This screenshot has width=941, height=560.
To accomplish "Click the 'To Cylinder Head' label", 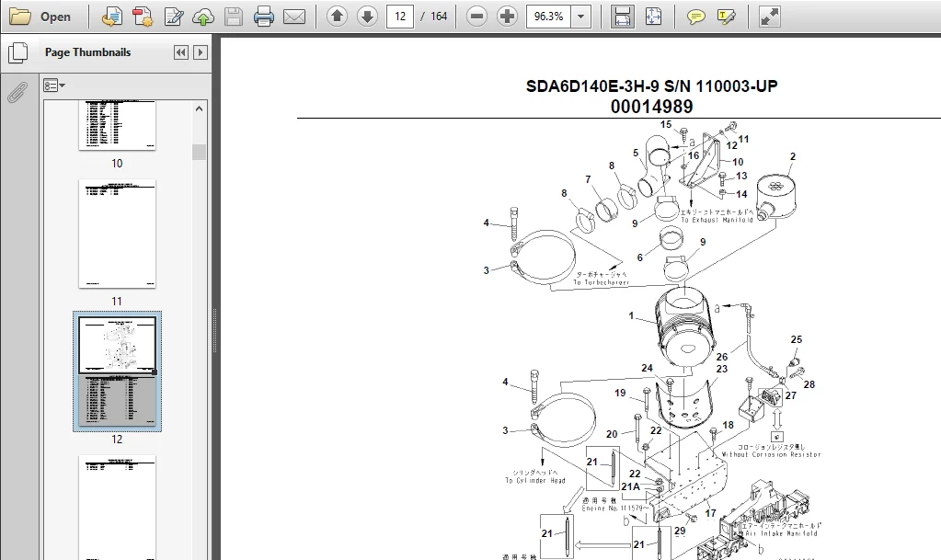I will pyautogui.click(x=535, y=480).
